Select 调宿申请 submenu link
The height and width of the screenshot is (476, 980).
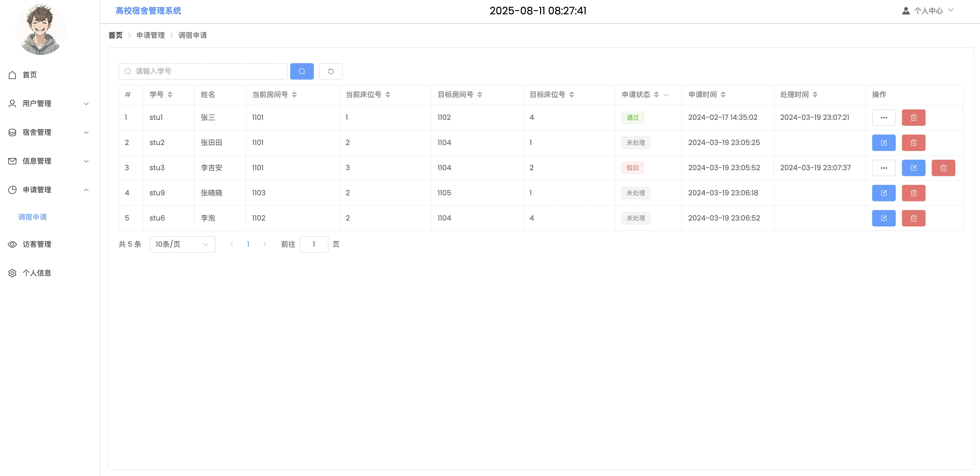click(x=32, y=217)
